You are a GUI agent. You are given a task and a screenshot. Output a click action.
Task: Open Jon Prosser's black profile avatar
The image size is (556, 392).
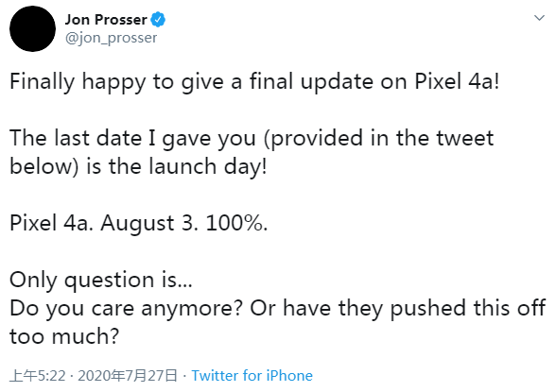coord(32,28)
